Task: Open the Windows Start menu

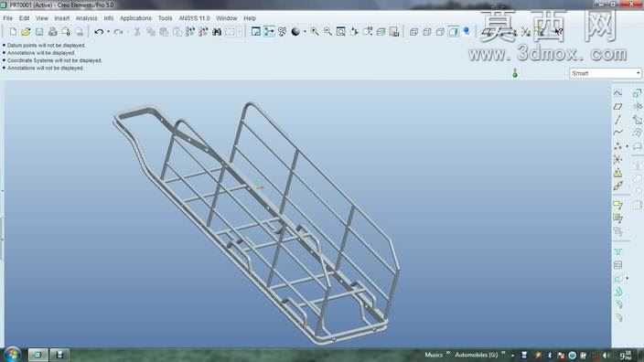Action: click(x=12, y=354)
